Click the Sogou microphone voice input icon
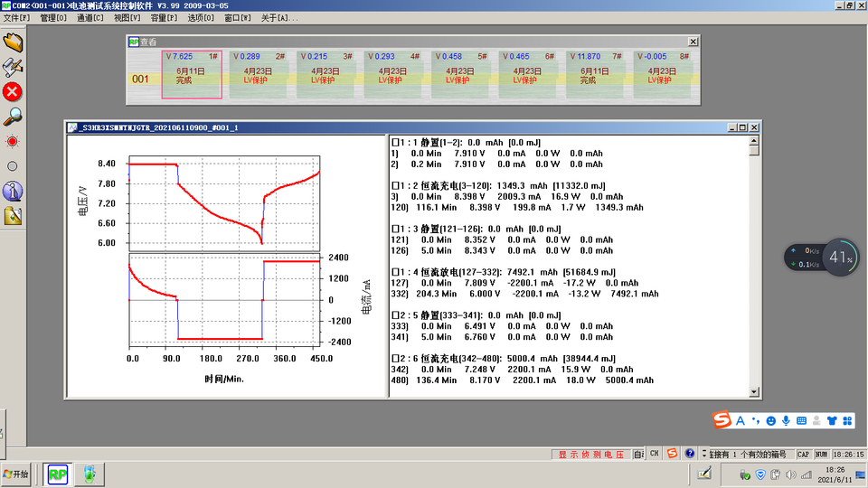868x488 pixels. (787, 420)
